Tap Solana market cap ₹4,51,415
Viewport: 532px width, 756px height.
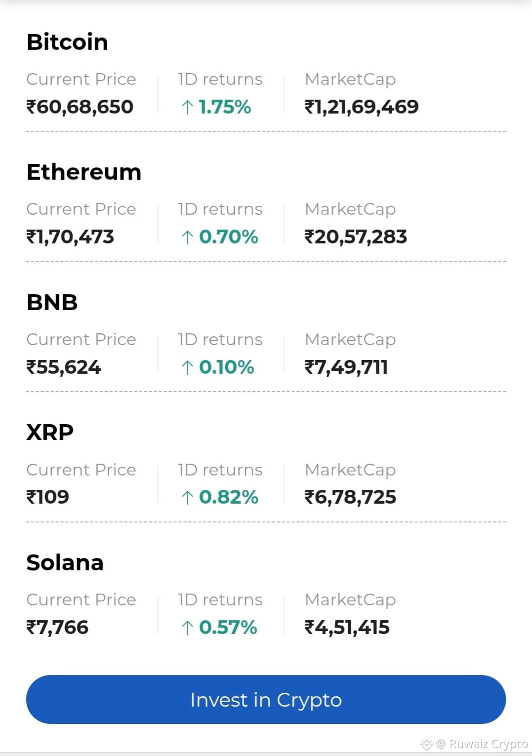(x=347, y=628)
